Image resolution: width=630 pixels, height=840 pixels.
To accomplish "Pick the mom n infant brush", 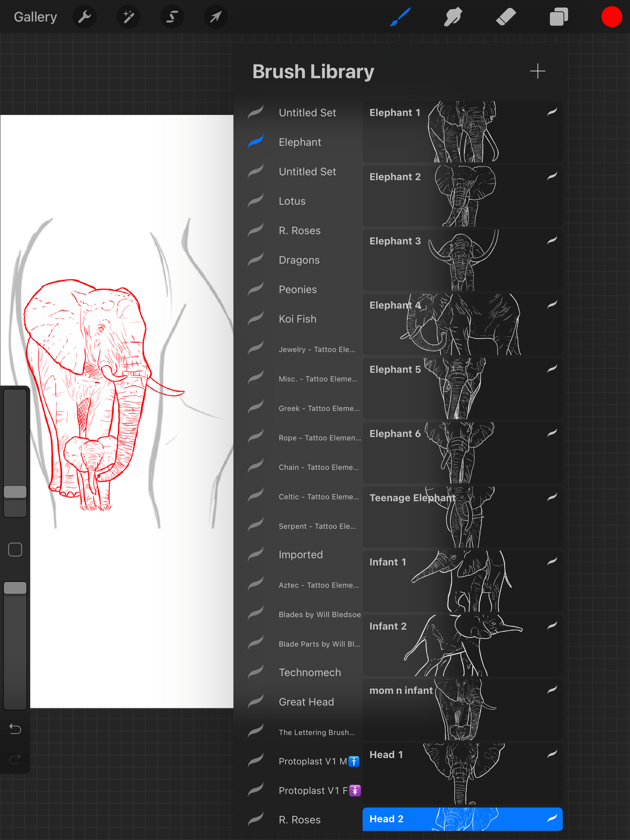I will (462, 710).
